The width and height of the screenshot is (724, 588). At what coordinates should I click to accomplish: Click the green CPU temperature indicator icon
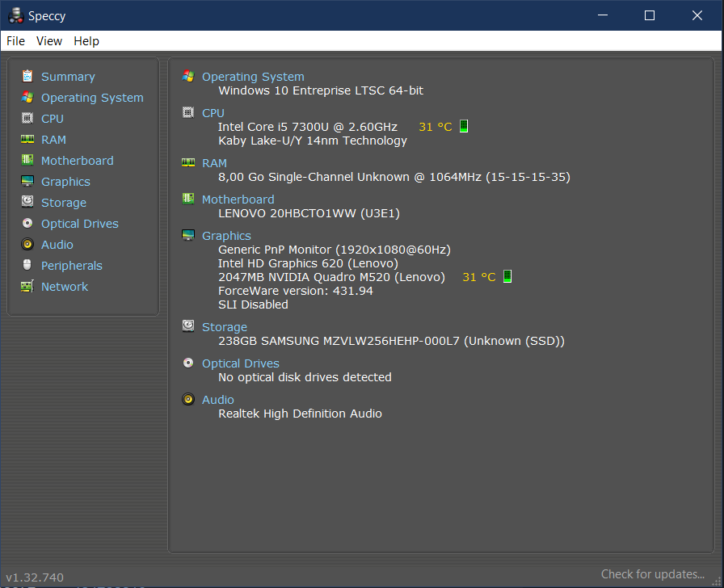coord(464,126)
